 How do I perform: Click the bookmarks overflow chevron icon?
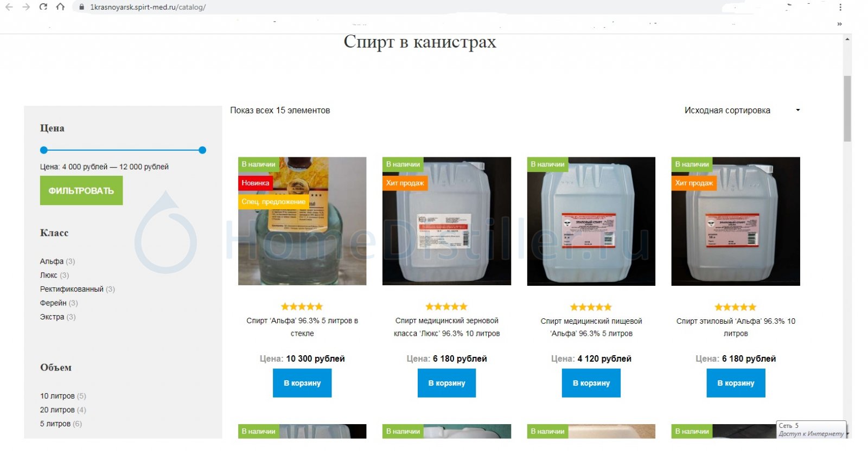point(839,24)
